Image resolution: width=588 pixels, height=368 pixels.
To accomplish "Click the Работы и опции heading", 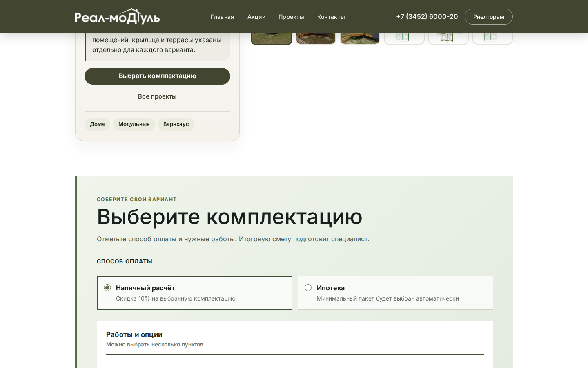I will tap(134, 334).
